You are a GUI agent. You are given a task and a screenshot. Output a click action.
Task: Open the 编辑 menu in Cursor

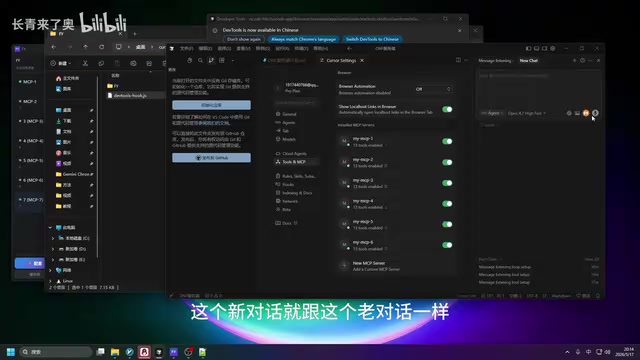coord(205,49)
